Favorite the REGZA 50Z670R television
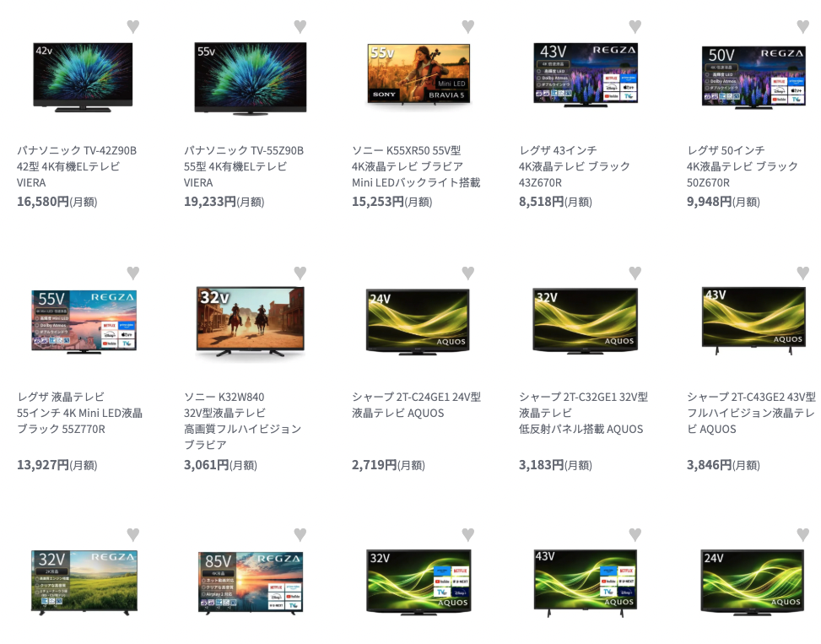The width and height of the screenshot is (821, 644). pos(802,26)
